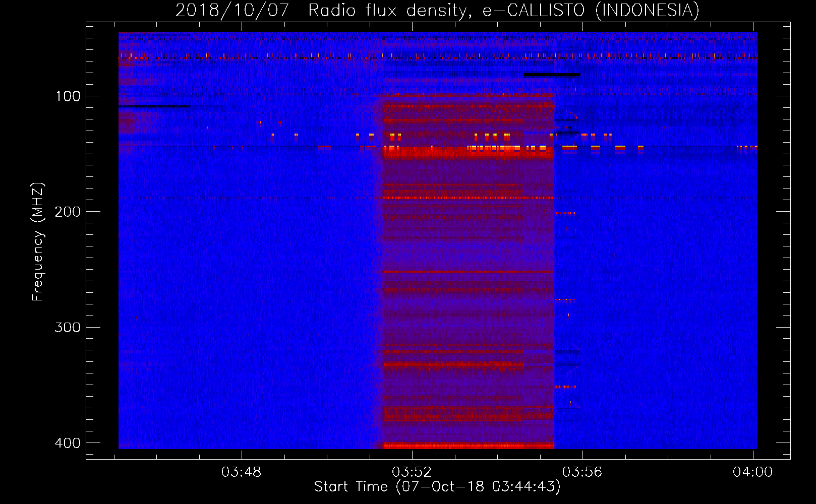Image resolution: width=816 pixels, height=504 pixels.
Task: Click the 03:52 time axis label
Action: [x=412, y=472]
